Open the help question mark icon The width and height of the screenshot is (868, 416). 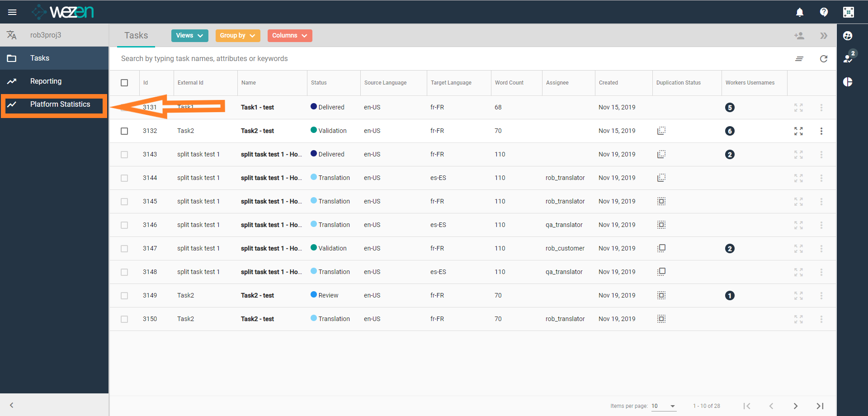[824, 12]
